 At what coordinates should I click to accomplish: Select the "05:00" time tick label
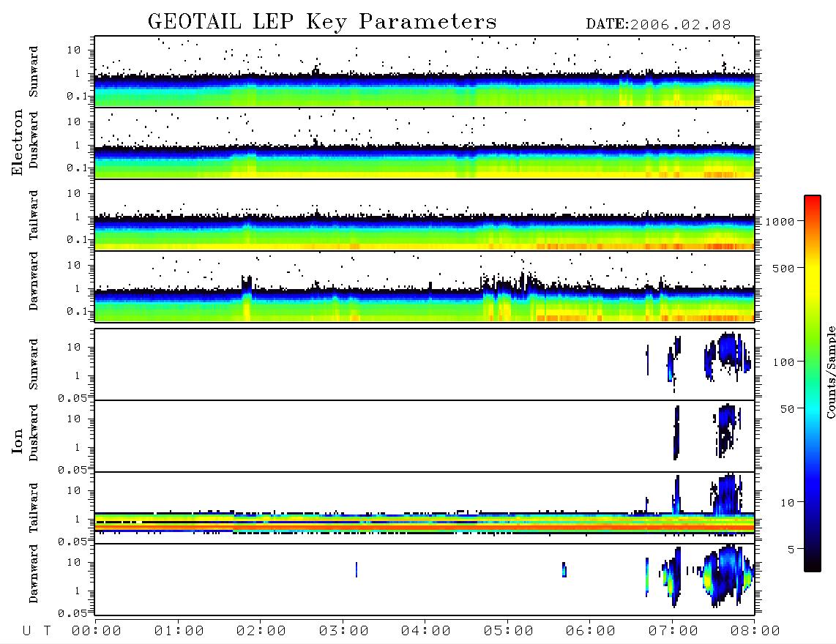pyautogui.click(x=509, y=631)
